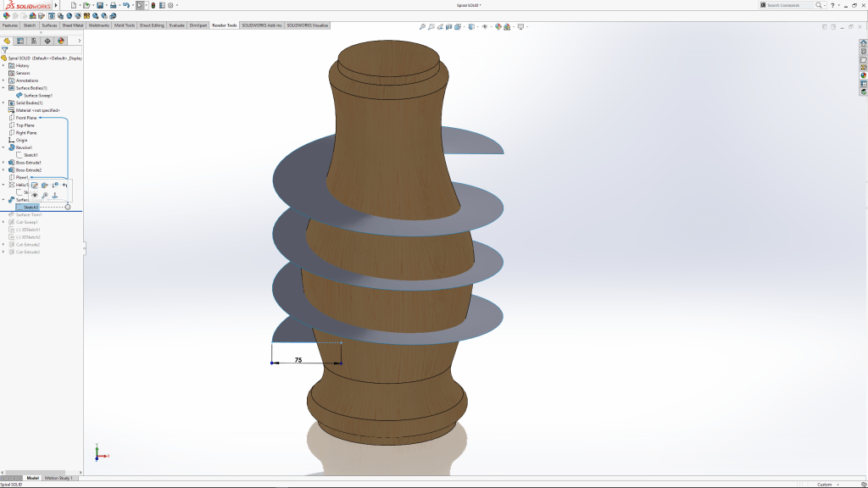Click the Search Commands field
This screenshot has height=488, width=868.
785,5
